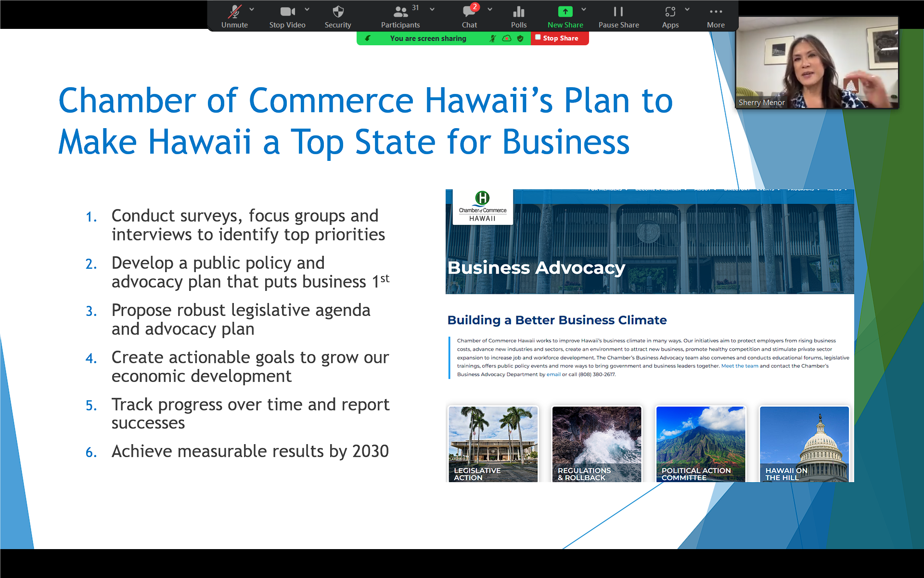Open the More menu
Image resolution: width=924 pixels, height=578 pixels.
pos(716,16)
